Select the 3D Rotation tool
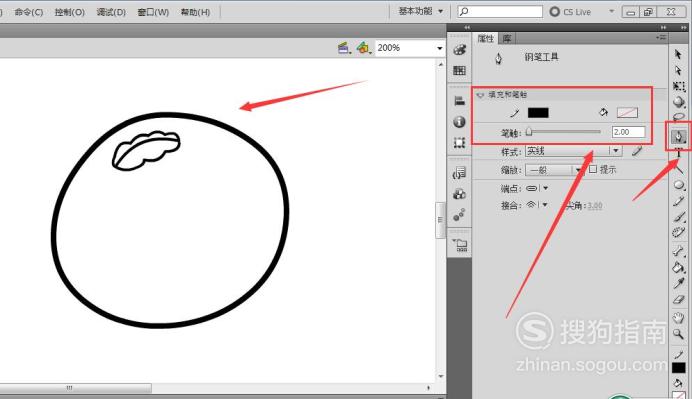Image resolution: width=692 pixels, height=399 pixels. coord(679,102)
